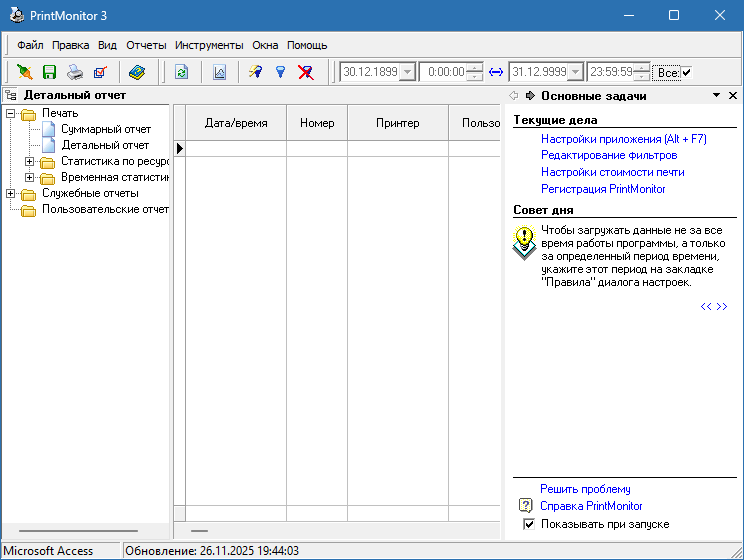Open the start date 30.12.1899 dropdown

click(407, 72)
